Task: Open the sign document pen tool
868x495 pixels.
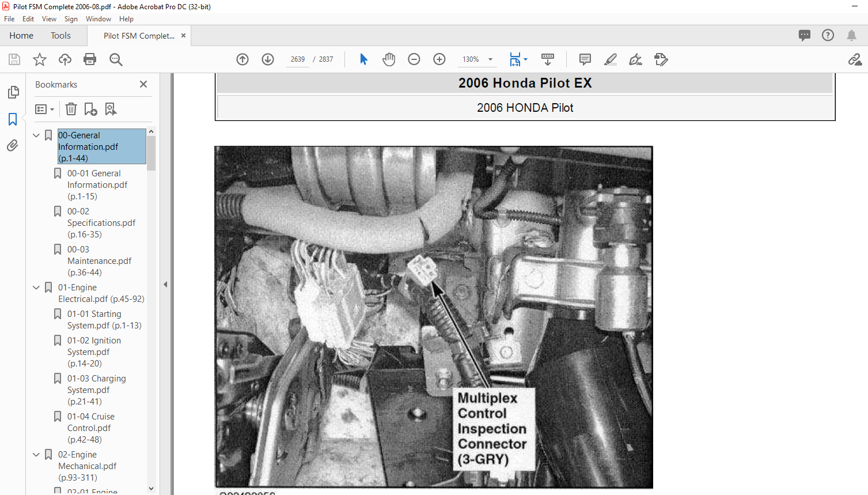Action: pos(636,59)
